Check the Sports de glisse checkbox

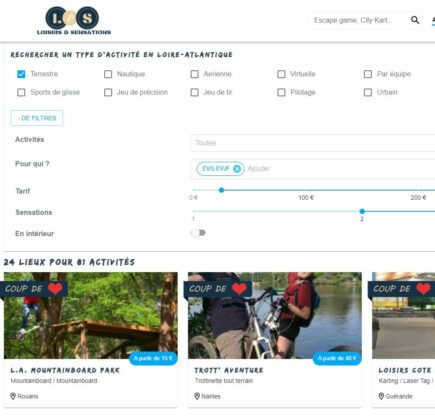pyautogui.click(x=21, y=92)
